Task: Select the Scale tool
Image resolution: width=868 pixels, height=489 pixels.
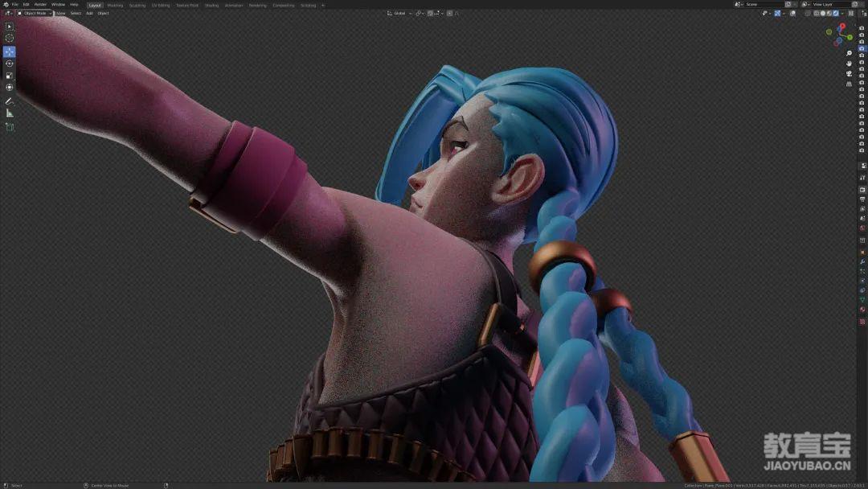Action: pyautogui.click(x=10, y=76)
